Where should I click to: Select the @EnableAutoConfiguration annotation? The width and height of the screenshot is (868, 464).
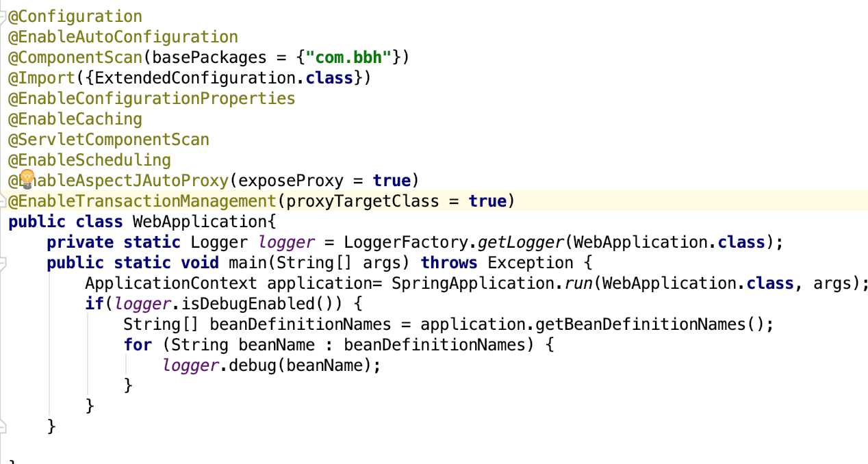pos(123,37)
